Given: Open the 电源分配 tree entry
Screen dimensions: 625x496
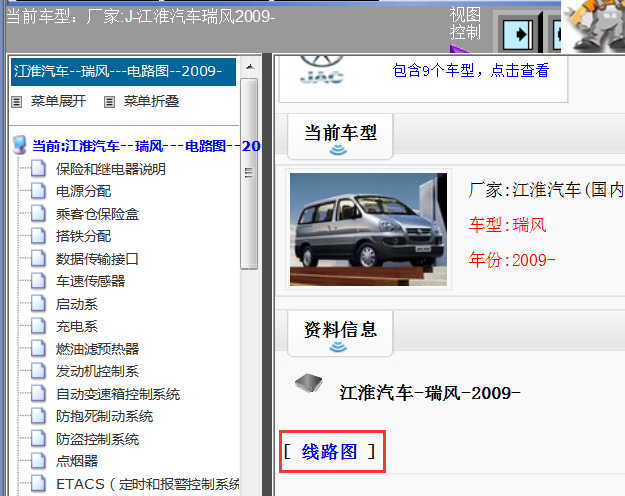Looking at the screenshot, I should 83,191.
